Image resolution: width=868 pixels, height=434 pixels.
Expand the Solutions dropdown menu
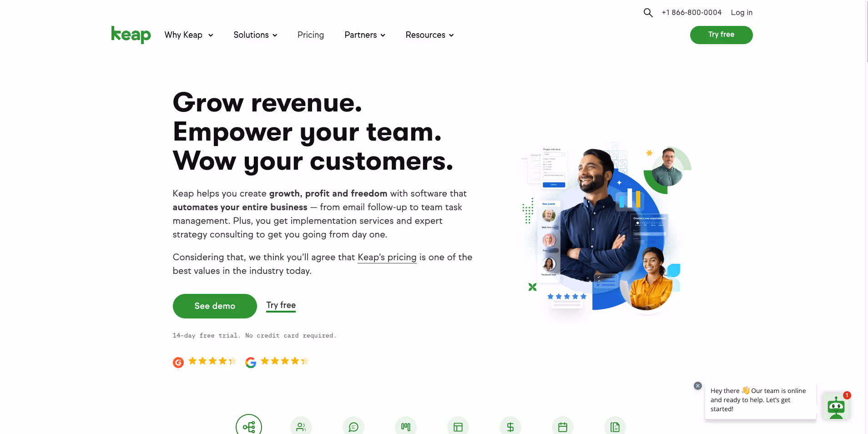tap(255, 35)
